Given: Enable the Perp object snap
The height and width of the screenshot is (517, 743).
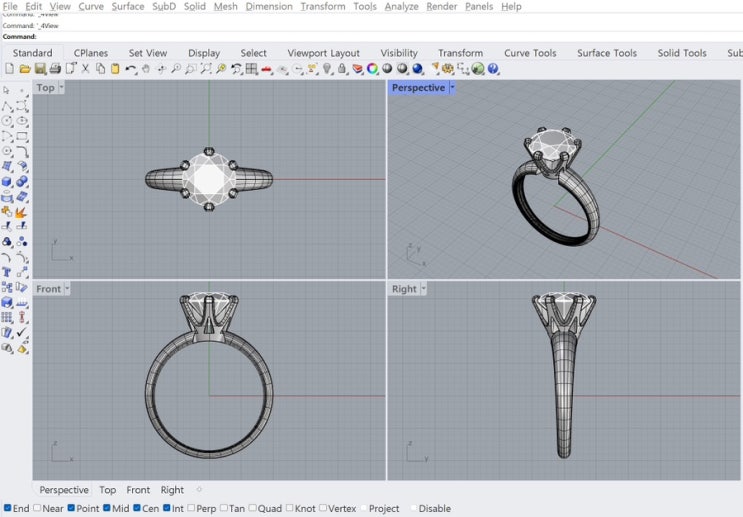Looking at the screenshot, I should pos(191,508).
